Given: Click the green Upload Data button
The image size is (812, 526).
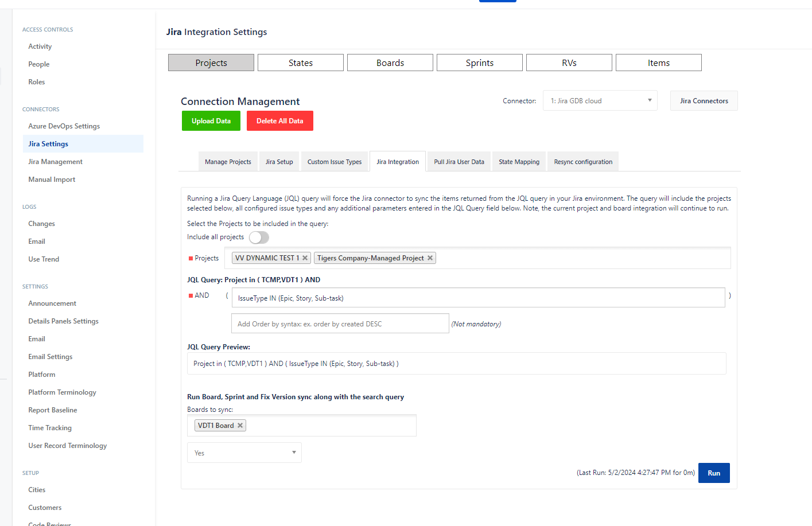Looking at the screenshot, I should 211,121.
